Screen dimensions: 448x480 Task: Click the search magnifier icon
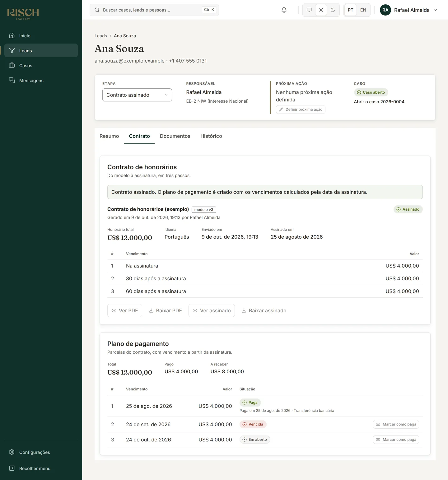(x=97, y=10)
